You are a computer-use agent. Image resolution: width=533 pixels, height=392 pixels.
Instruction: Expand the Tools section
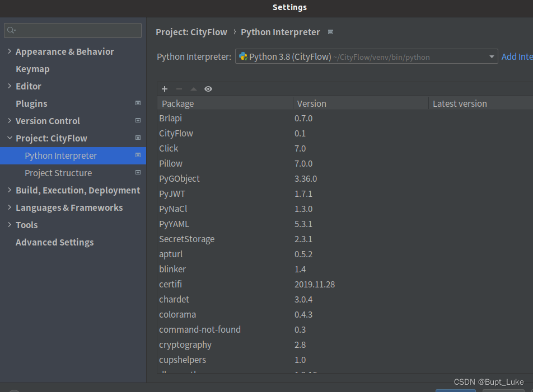click(x=10, y=225)
